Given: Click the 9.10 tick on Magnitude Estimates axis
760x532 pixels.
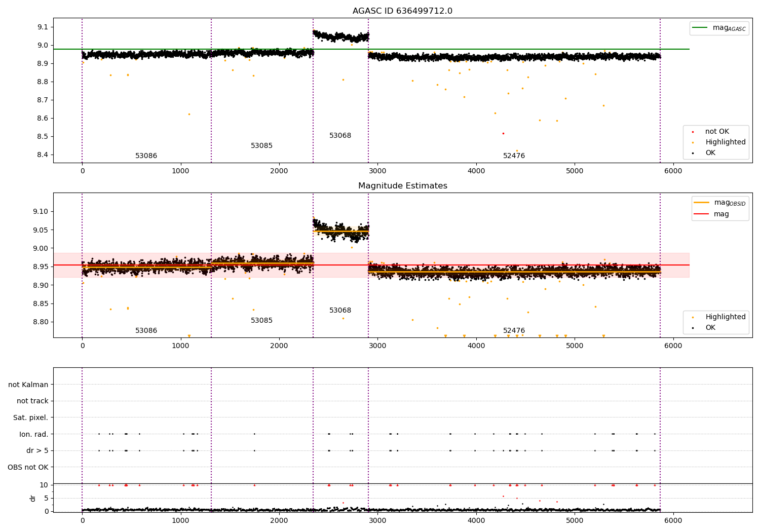Looking at the screenshot, I should click(x=42, y=212).
